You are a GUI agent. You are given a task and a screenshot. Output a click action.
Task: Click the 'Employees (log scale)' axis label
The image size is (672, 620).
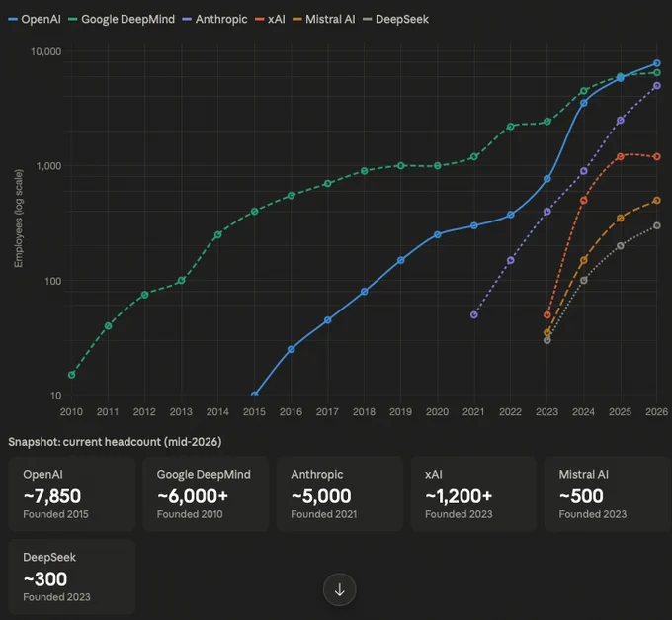18,219
